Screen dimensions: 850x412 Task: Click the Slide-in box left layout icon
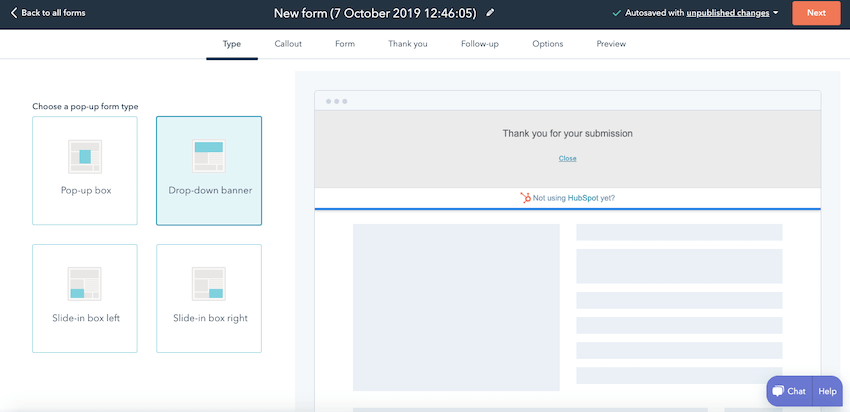[x=85, y=284]
